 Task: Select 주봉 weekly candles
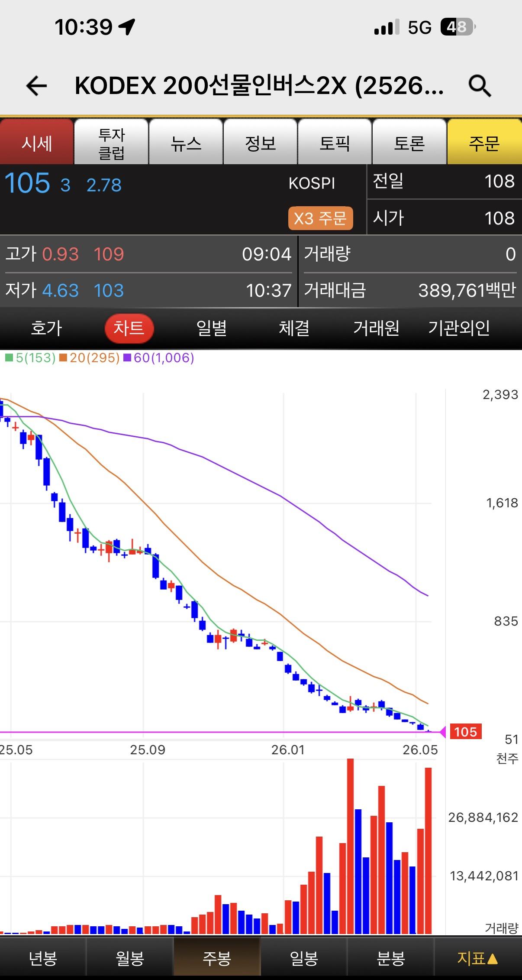click(x=217, y=958)
